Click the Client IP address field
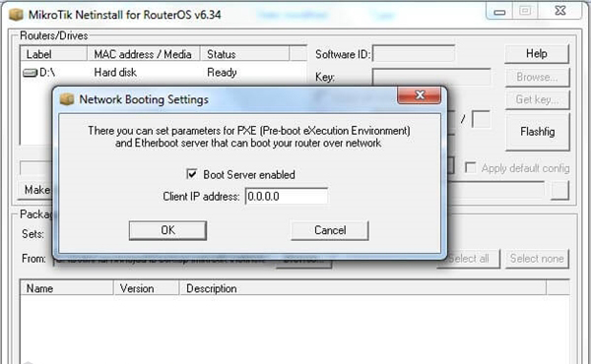The width and height of the screenshot is (591, 364). [287, 196]
